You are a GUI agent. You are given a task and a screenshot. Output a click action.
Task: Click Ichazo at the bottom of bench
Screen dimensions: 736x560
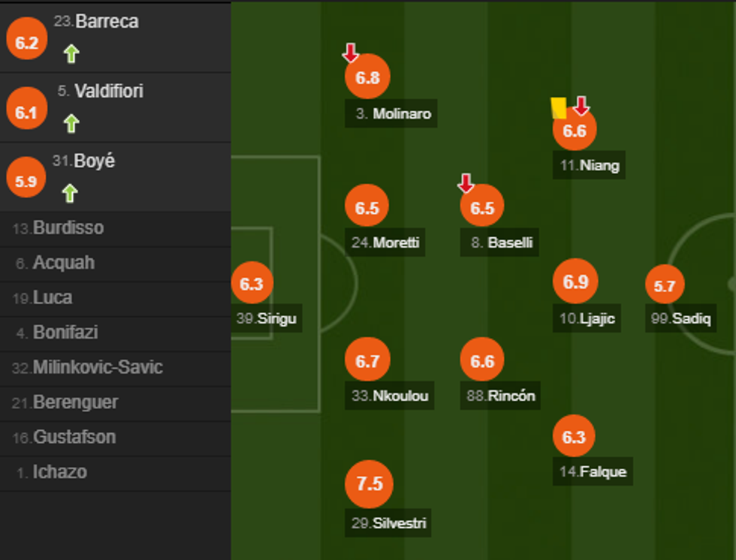click(x=59, y=472)
